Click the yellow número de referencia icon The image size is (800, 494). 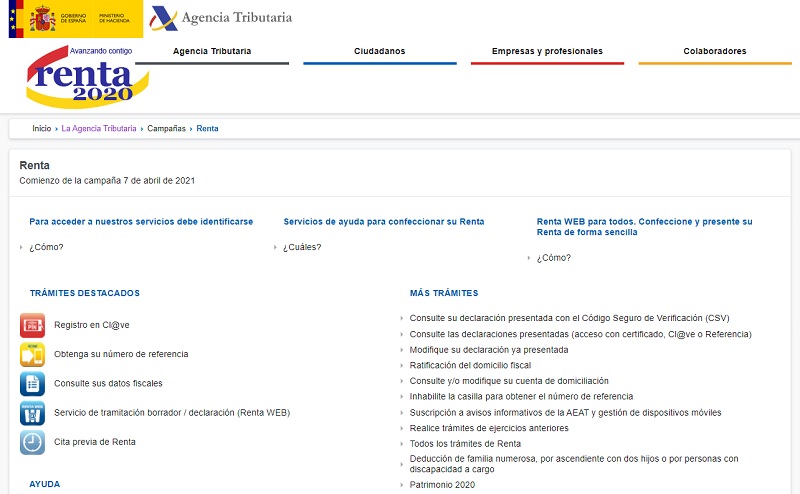32,354
